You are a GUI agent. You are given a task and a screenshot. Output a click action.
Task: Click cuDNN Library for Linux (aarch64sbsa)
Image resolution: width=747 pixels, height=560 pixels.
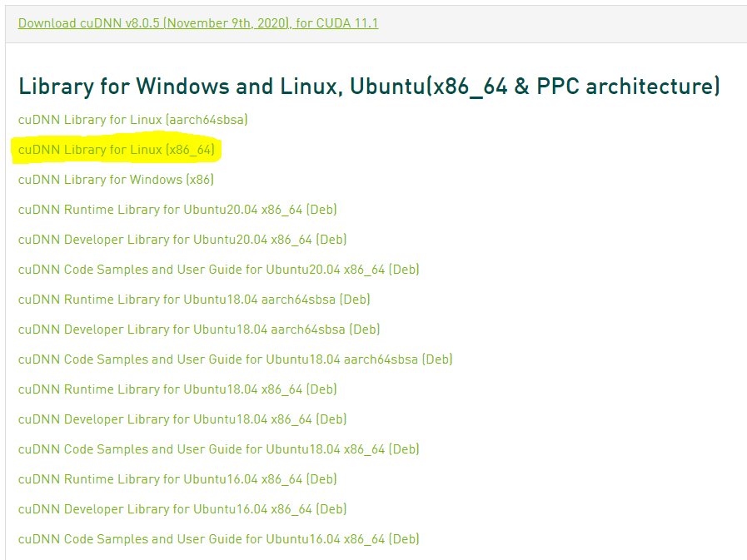pos(133,120)
